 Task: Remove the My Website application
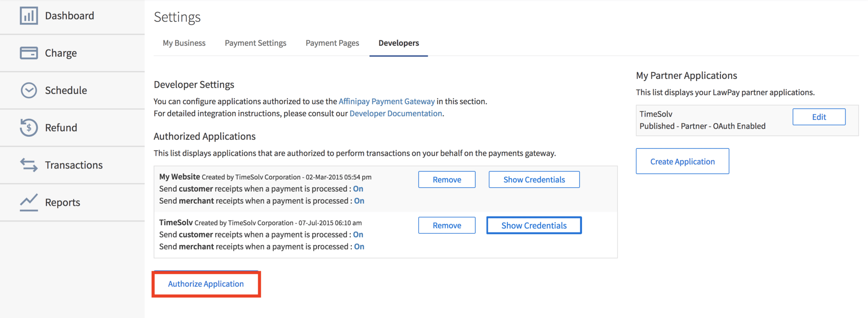(x=447, y=180)
